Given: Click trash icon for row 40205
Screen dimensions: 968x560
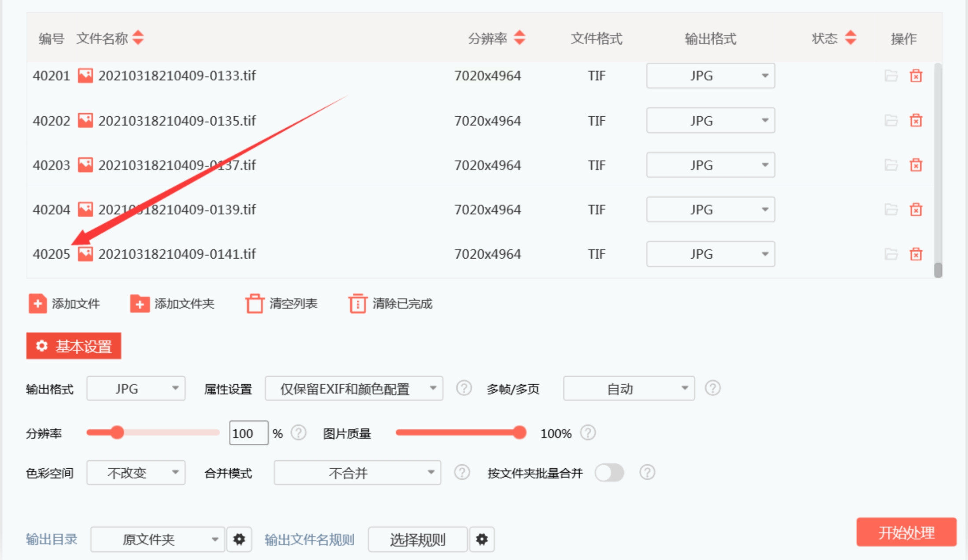Looking at the screenshot, I should coord(916,254).
